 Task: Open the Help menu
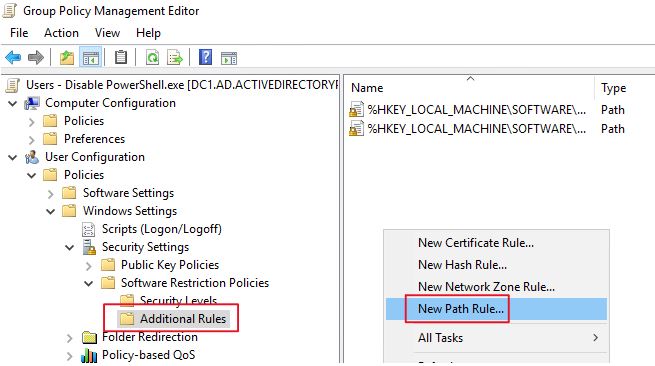point(148,33)
